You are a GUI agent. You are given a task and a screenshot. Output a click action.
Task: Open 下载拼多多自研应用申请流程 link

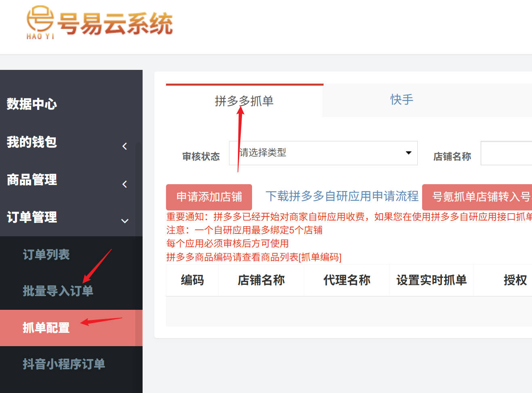(342, 196)
